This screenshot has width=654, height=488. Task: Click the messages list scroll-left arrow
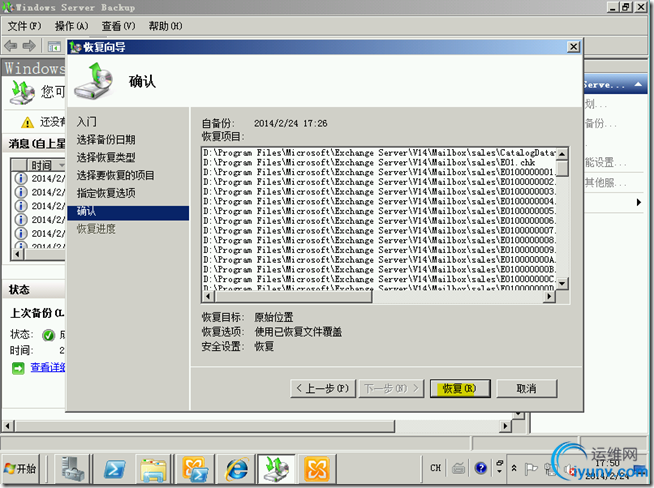tap(17, 254)
